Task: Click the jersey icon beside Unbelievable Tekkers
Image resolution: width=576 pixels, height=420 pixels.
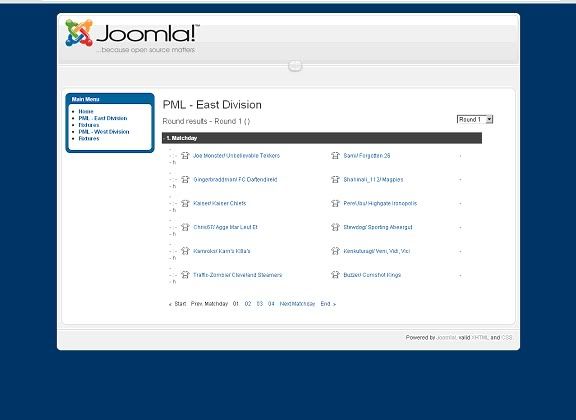Action: pos(185,156)
